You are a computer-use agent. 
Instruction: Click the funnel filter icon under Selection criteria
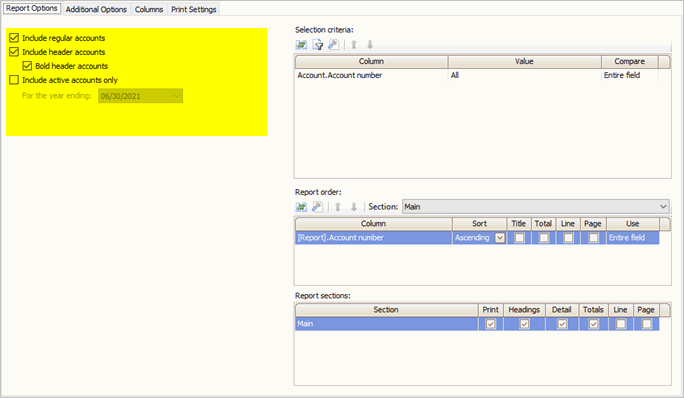[318, 45]
